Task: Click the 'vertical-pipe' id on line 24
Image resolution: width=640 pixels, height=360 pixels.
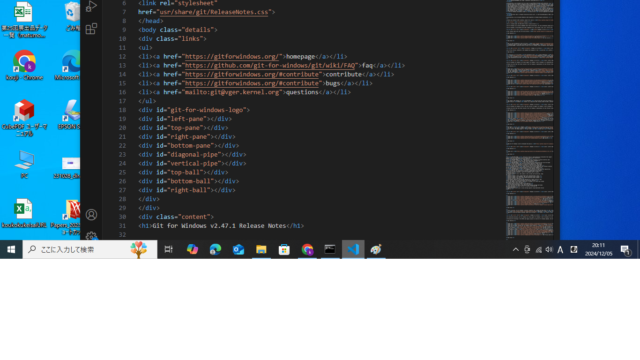Action: tap(194, 163)
